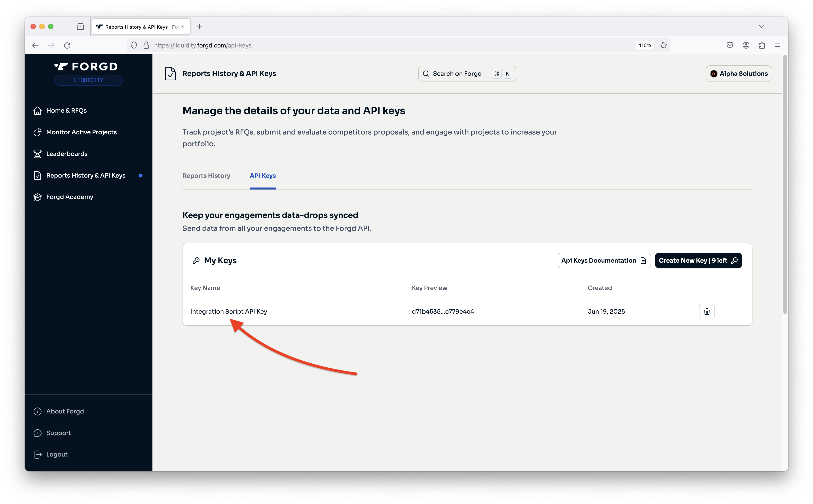Open the Firefox extensions puzzle icon
Image resolution: width=813 pixels, height=504 pixels.
click(762, 45)
